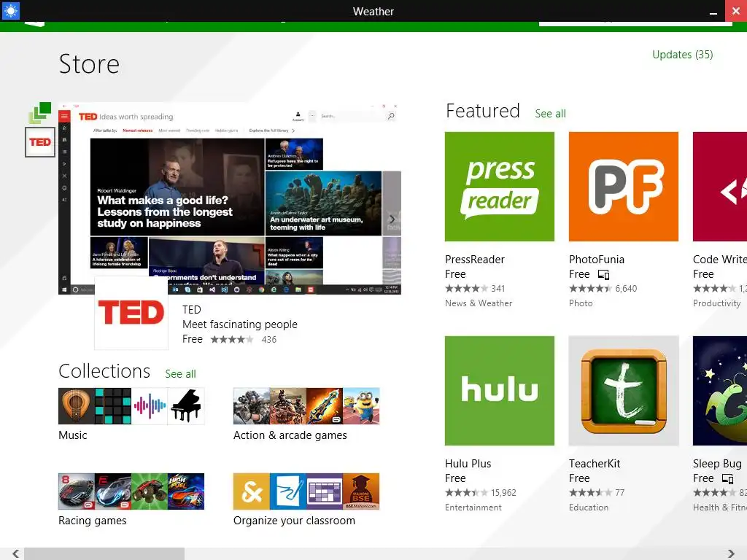Click See all next to Featured
Image resolution: width=747 pixels, height=560 pixels.
(x=550, y=114)
